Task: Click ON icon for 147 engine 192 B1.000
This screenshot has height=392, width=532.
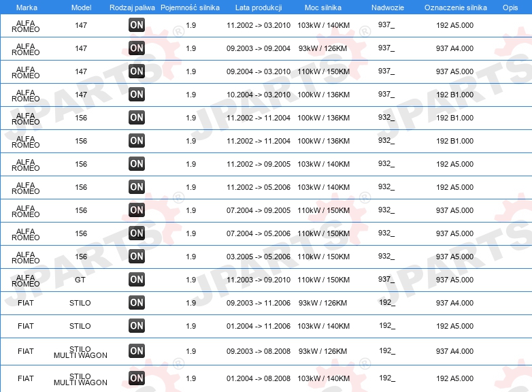Action: (x=137, y=95)
